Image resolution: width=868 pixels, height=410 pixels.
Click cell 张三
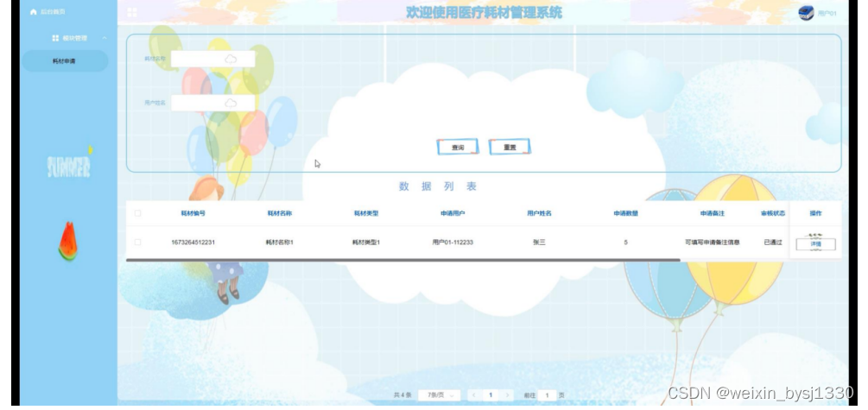[x=539, y=243]
